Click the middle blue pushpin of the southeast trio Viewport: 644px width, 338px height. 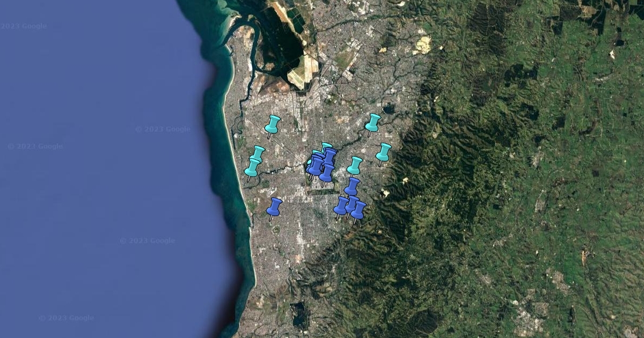click(352, 203)
